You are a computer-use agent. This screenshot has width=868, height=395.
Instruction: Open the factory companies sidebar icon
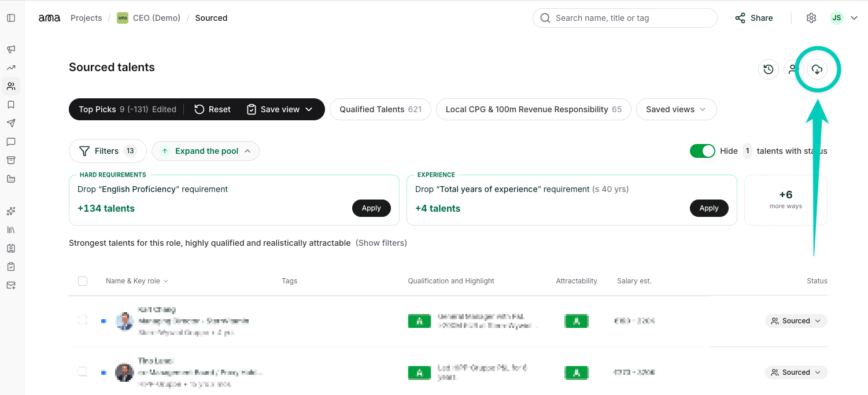click(11, 179)
